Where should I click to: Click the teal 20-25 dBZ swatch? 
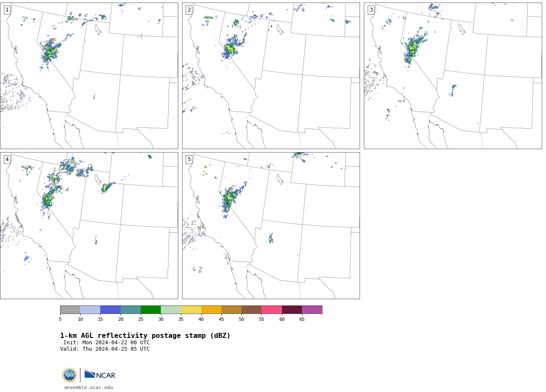[131, 310]
